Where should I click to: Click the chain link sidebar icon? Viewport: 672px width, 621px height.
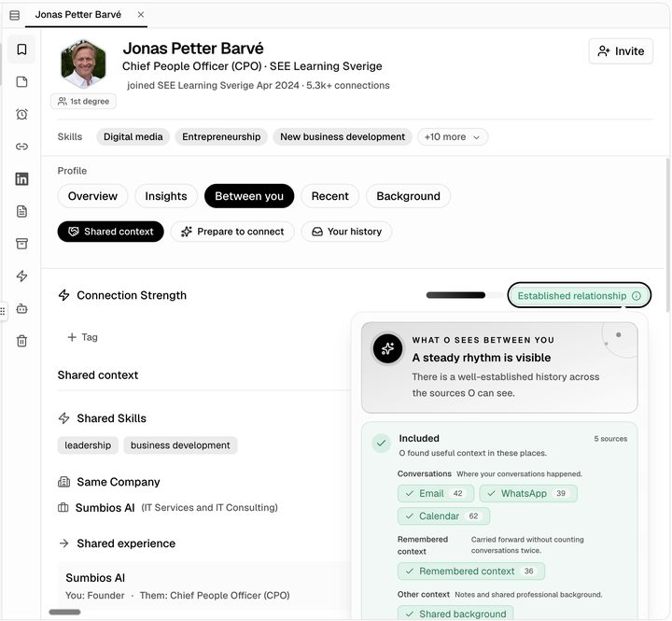[21, 147]
